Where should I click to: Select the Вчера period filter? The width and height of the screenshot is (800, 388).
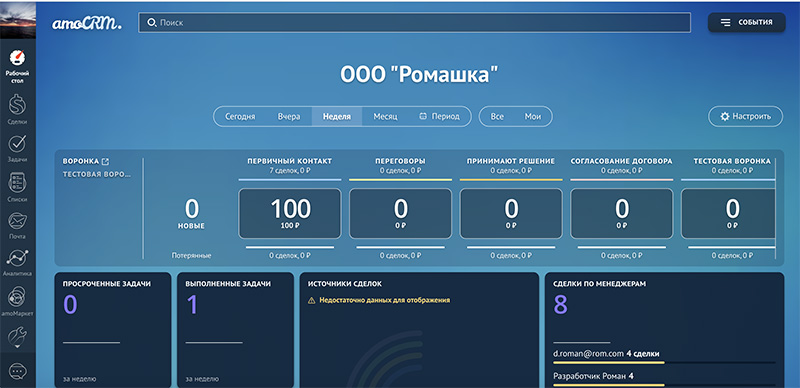[x=289, y=116]
